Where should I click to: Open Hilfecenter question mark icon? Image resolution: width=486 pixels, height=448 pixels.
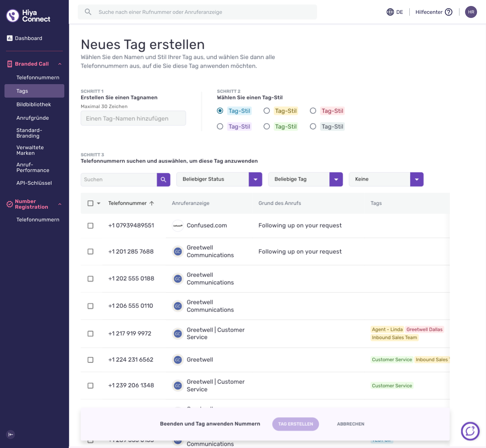449,12
